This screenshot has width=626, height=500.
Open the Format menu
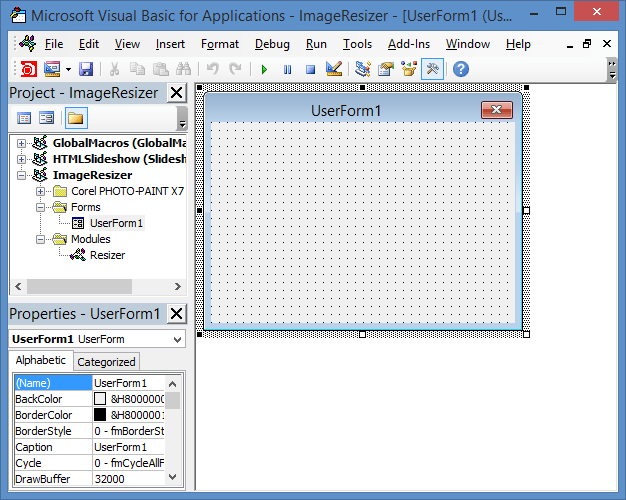[220, 44]
